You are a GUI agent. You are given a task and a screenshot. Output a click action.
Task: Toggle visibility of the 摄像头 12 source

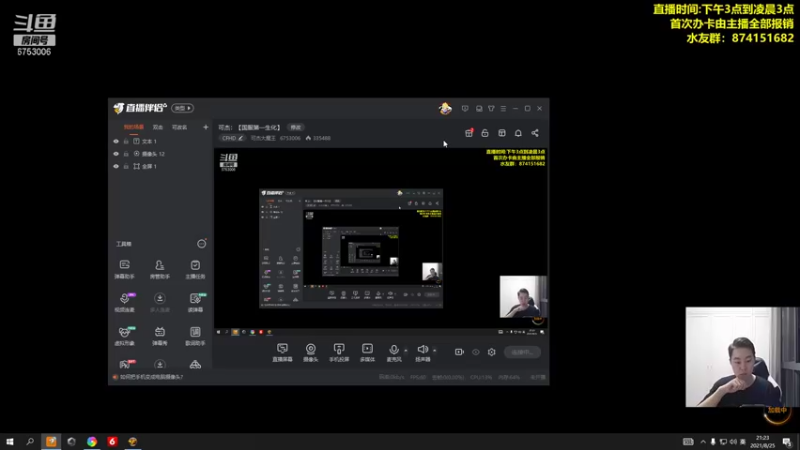click(116, 154)
